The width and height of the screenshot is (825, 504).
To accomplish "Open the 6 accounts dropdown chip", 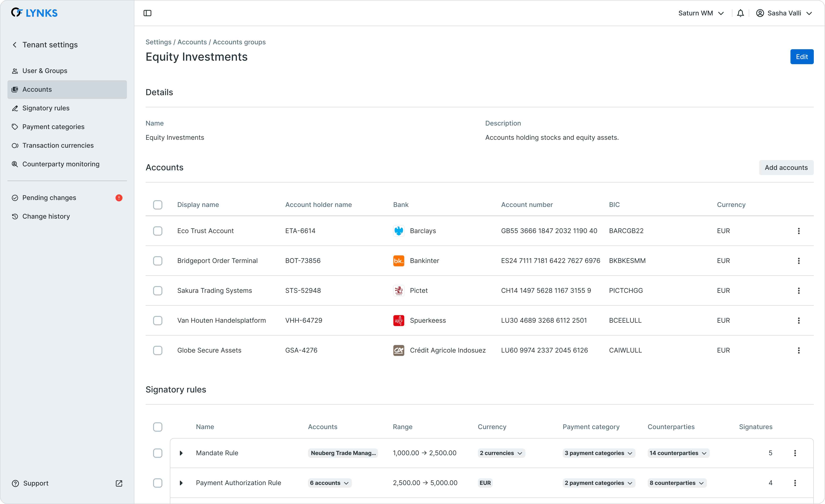I will (329, 483).
